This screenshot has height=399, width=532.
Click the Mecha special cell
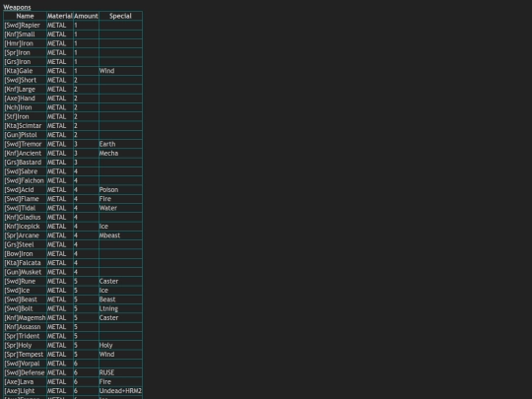click(x=120, y=154)
